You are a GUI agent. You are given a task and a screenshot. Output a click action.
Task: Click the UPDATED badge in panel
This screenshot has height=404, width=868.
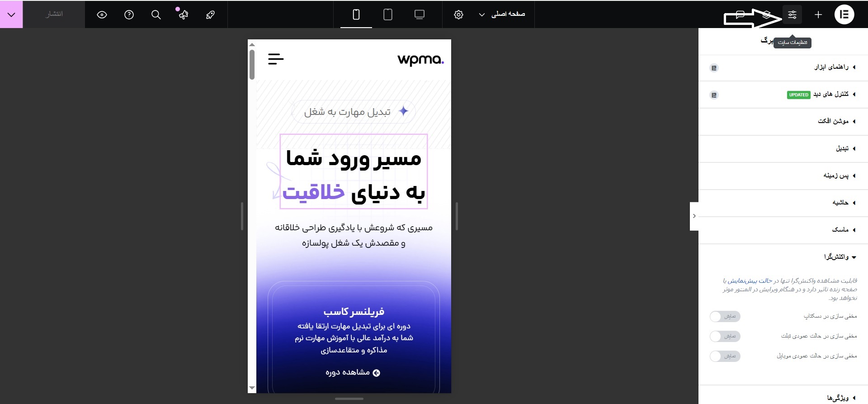pos(798,95)
